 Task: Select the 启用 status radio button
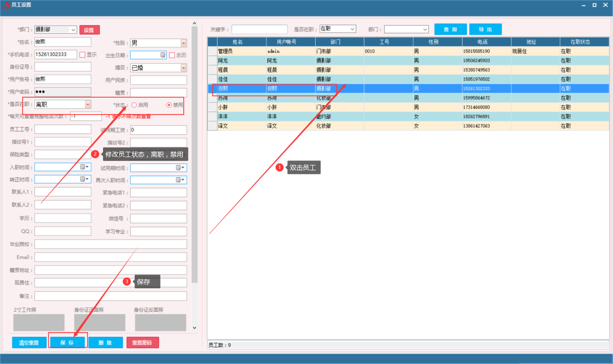134,105
